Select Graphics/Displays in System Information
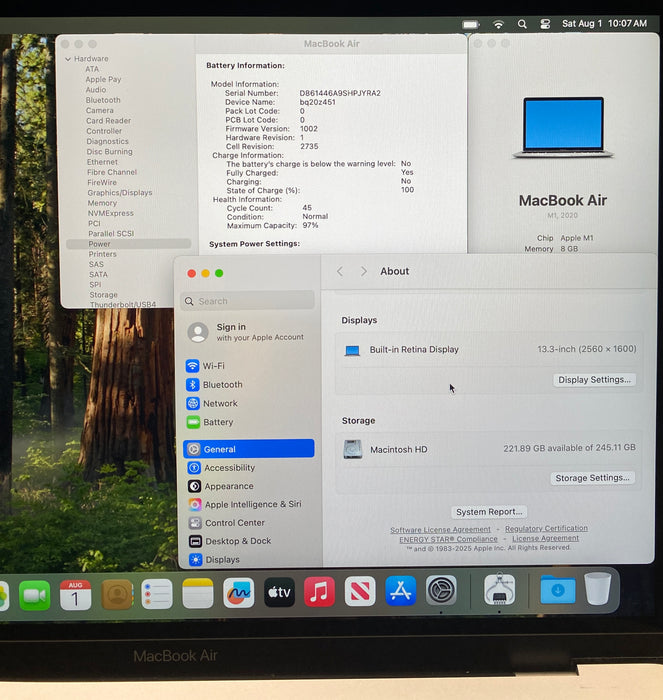The image size is (663, 700). click(120, 193)
